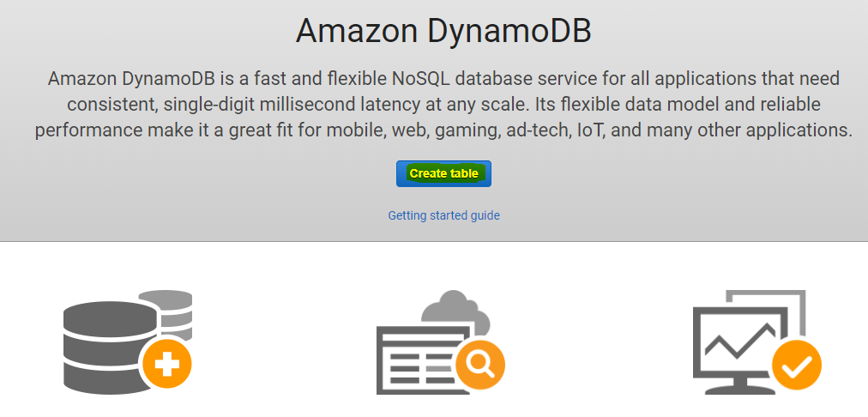Click the orange checkmark badge
This screenshot has width=868, height=417.
point(796,365)
